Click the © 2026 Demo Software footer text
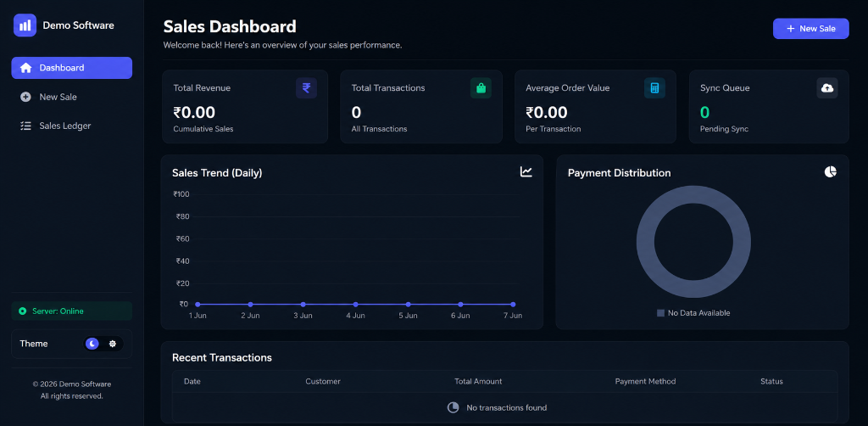868x426 pixels. pos(72,384)
